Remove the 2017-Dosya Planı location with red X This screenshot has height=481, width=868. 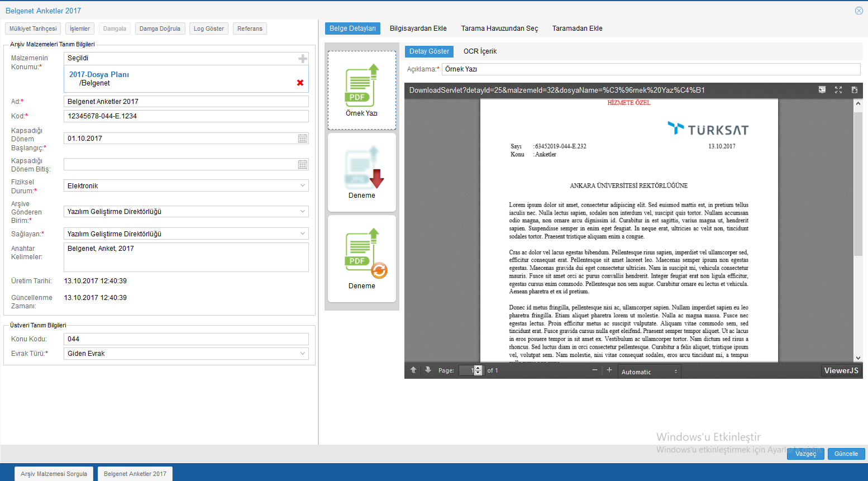coord(300,83)
